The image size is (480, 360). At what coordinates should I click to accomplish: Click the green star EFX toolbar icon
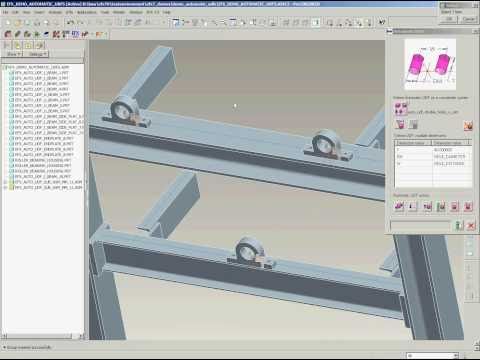(37, 34)
